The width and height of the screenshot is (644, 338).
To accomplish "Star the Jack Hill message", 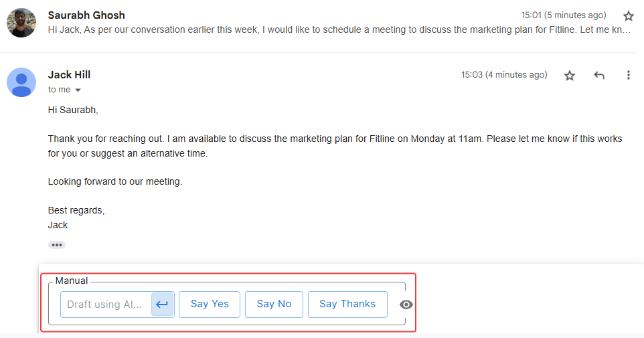I will click(570, 76).
